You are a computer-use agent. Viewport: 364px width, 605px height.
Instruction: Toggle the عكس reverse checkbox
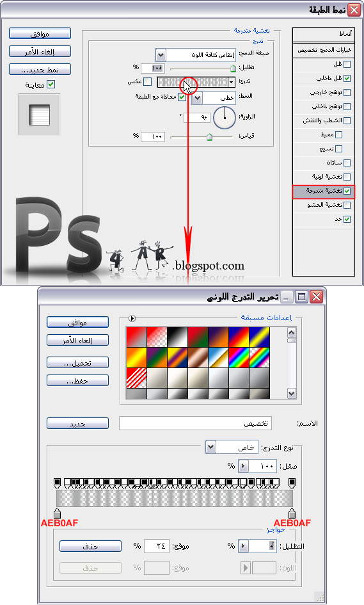click(147, 81)
